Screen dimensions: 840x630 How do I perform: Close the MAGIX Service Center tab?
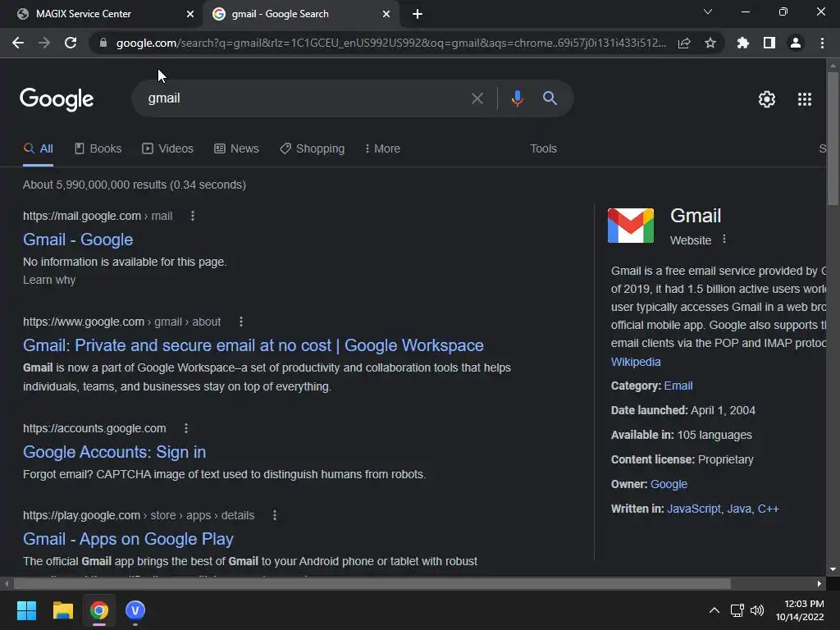[190, 14]
